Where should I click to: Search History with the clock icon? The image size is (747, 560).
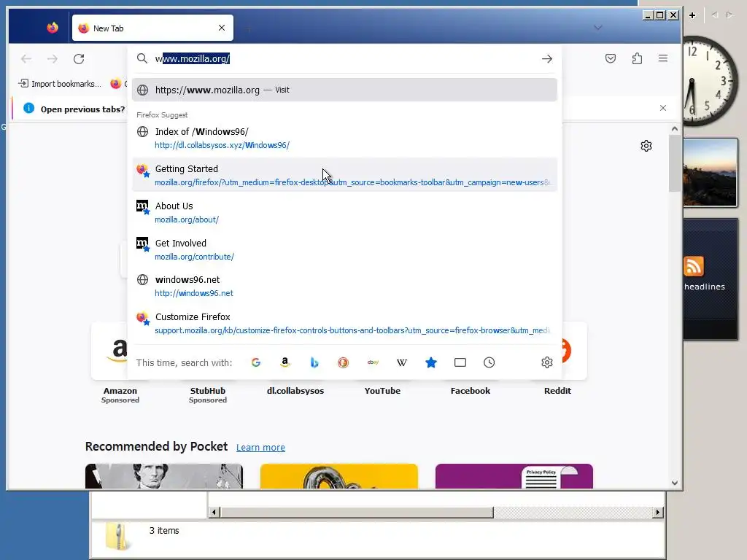point(489,362)
